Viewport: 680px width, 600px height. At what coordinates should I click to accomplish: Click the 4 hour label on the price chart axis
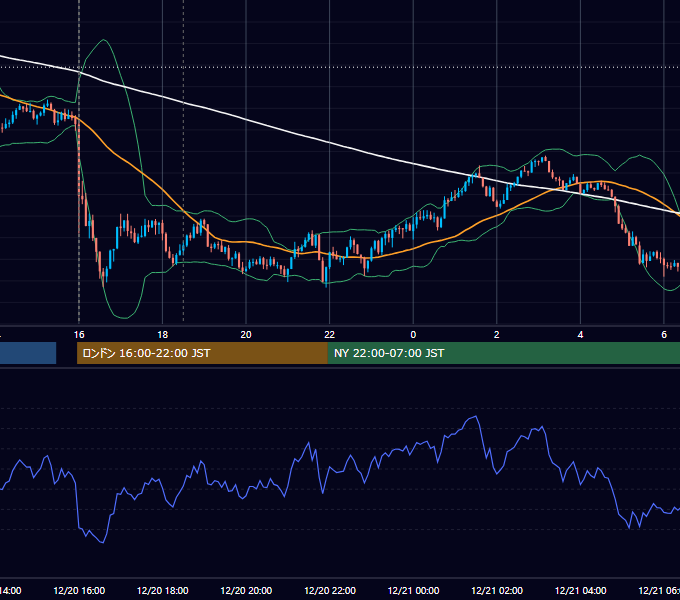[x=580, y=334]
